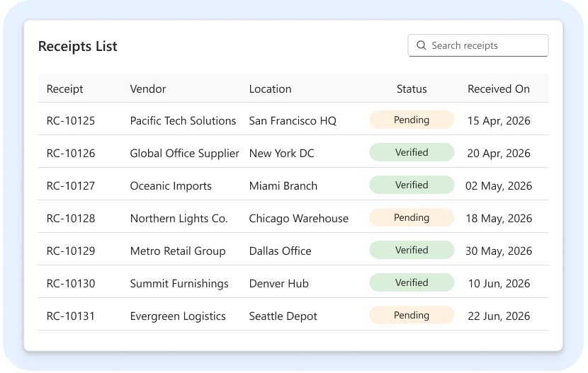Open receipt RC-10125

71,120
